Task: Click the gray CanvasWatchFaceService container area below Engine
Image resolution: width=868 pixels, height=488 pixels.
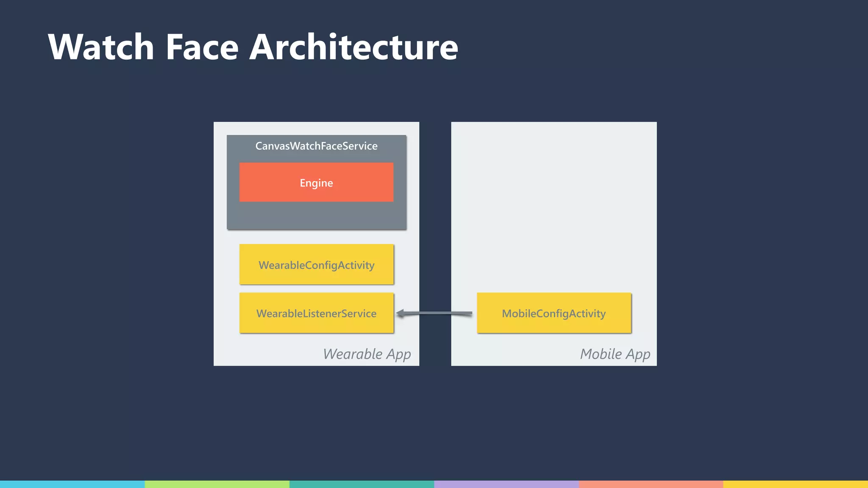Action: (x=316, y=215)
